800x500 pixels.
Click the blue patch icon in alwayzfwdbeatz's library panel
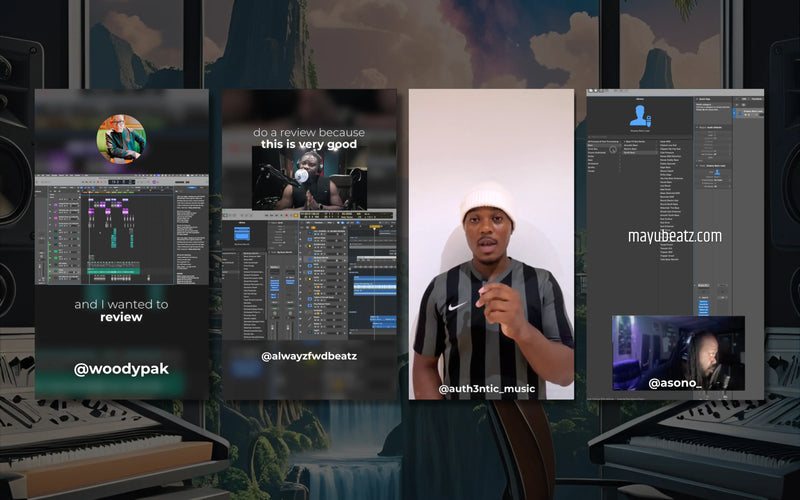[x=241, y=234]
